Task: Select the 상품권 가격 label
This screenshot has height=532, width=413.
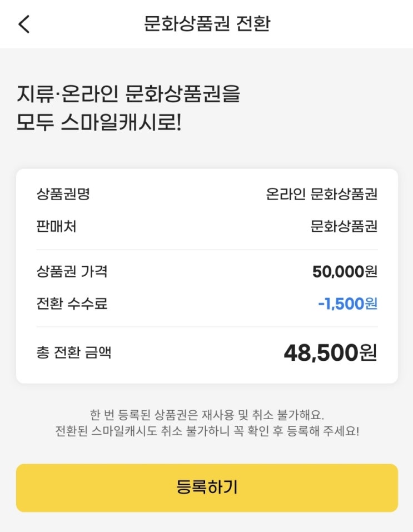Action: coord(72,272)
